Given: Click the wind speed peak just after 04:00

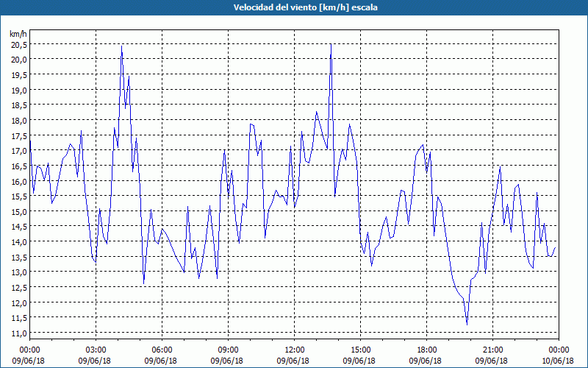Looking at the screenshot, I should coord(121,46).
